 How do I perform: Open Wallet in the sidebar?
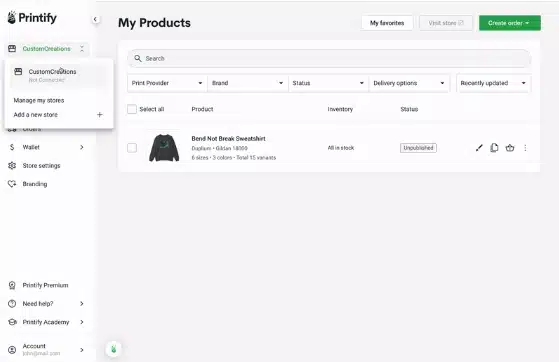tap(31, 147)
